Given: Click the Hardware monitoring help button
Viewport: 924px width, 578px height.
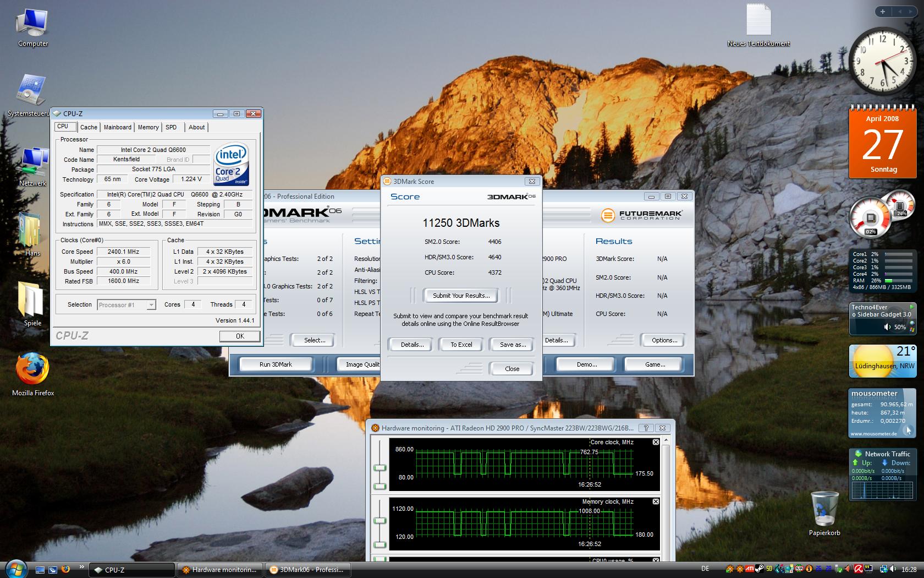Looking at the screenshot, I should click(646, 428).
